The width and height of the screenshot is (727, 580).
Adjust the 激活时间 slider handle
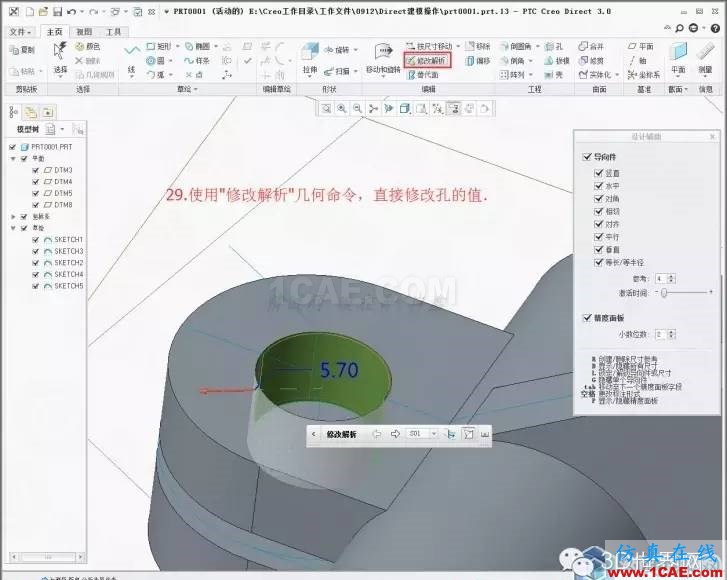[664, 293]
